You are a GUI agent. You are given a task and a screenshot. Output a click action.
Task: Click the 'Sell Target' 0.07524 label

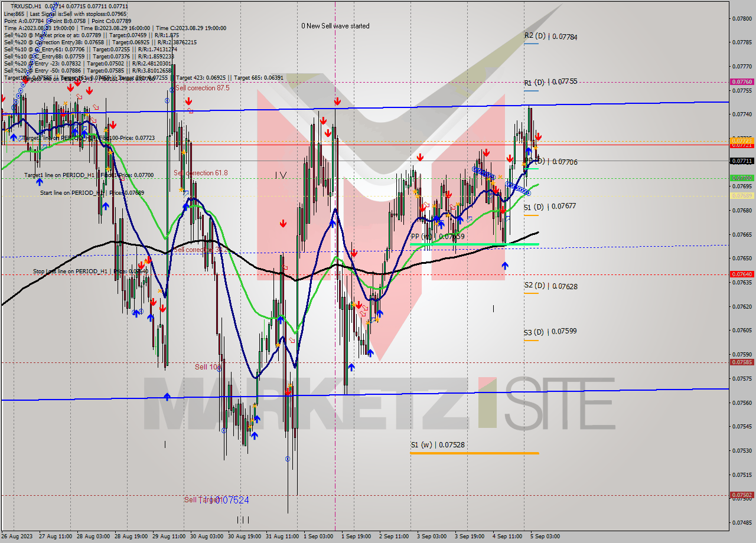(216, 500)
